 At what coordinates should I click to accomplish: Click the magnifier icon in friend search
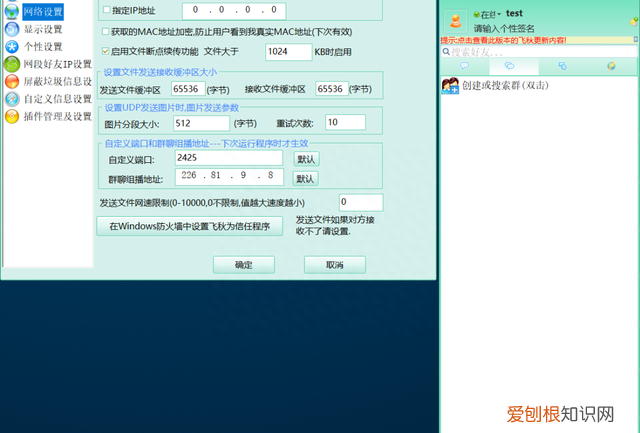click(x=446, y=52)
